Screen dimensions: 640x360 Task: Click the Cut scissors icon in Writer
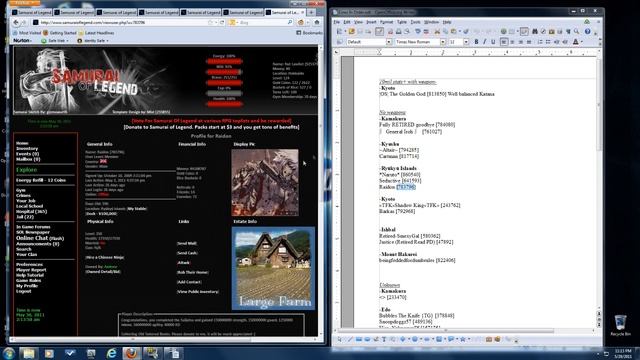click(437, 31)
